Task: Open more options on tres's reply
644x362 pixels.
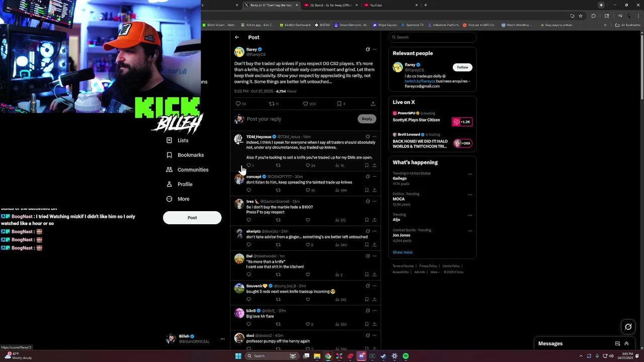Action: [374, 201]
